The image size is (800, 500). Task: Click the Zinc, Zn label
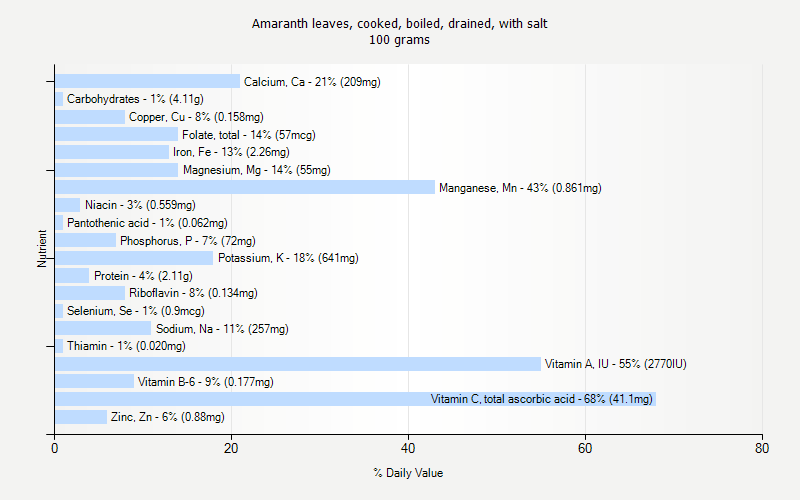[x=167, y=417]
